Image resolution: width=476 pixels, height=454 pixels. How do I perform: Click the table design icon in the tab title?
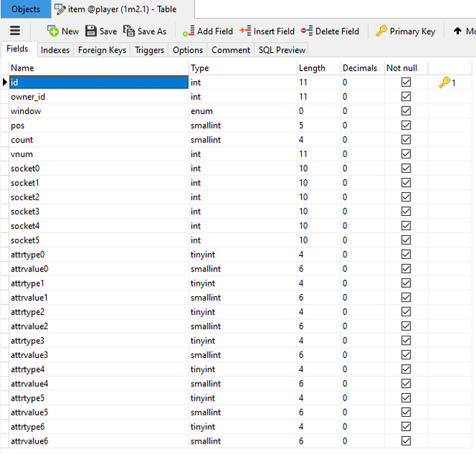click(x=59, y=9)
